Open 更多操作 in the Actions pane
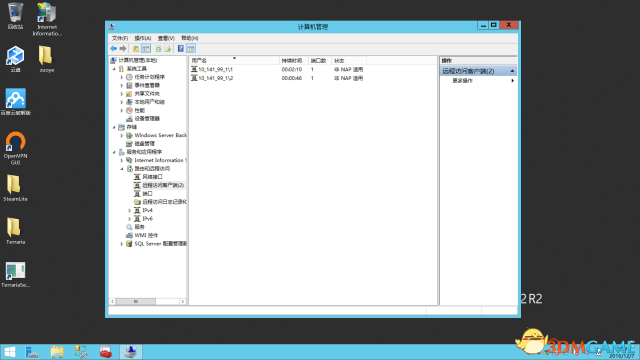 tap(462, 80)
